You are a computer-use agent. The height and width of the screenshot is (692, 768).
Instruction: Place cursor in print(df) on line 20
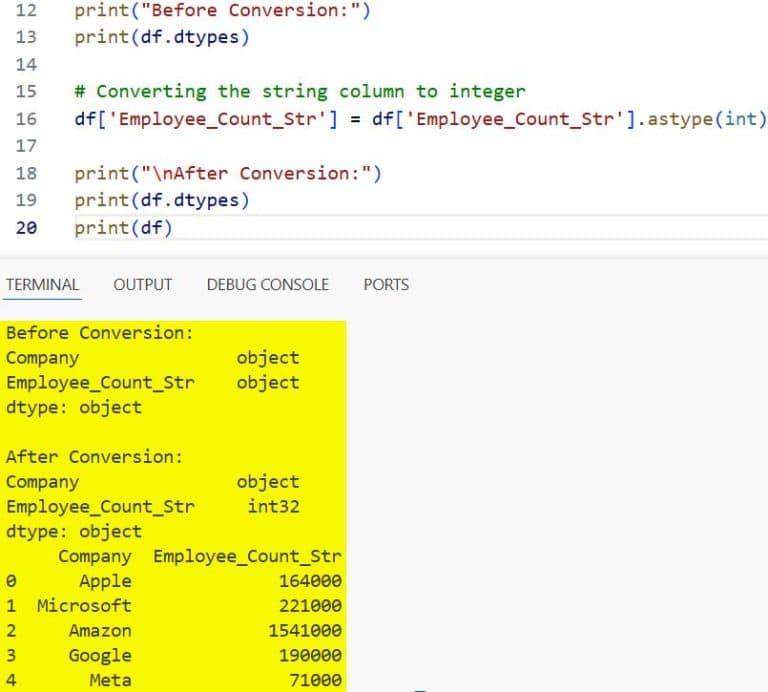pos(123,228)
